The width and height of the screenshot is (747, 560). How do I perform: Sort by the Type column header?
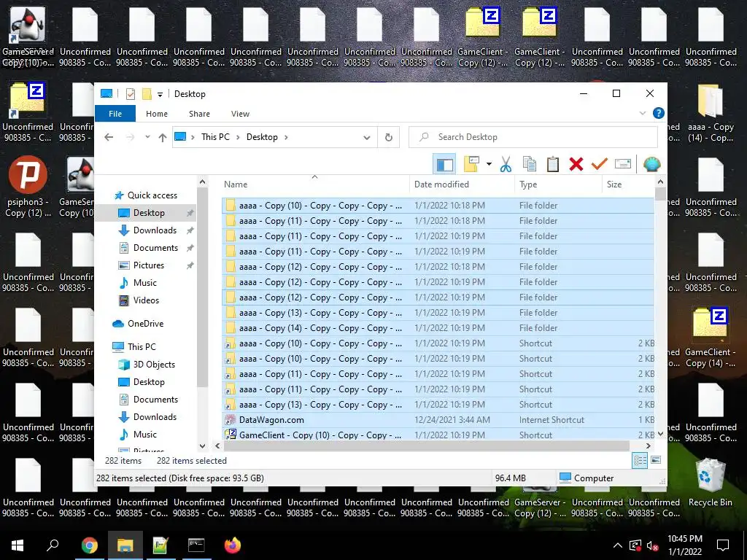[558, 184]
